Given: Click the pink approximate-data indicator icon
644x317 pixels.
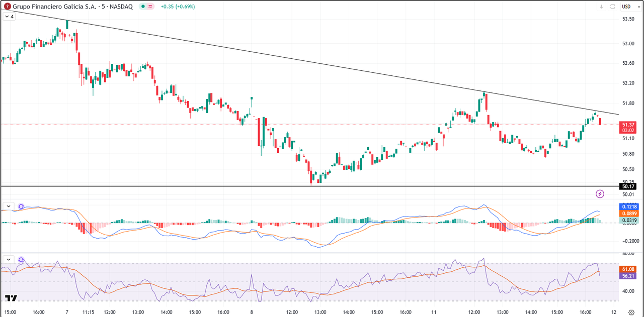Looking at the screenshot, I should click(x=150, y=7).
